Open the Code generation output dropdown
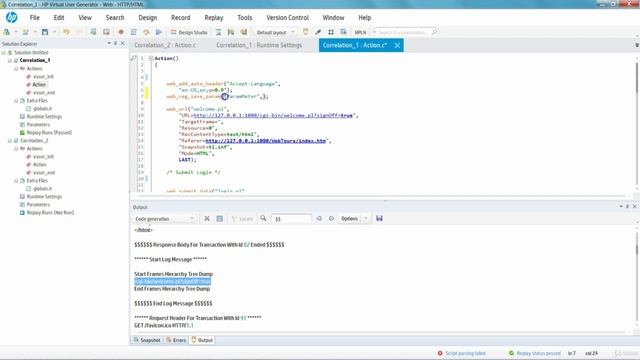The image size is (640, 360). [164, 219]
